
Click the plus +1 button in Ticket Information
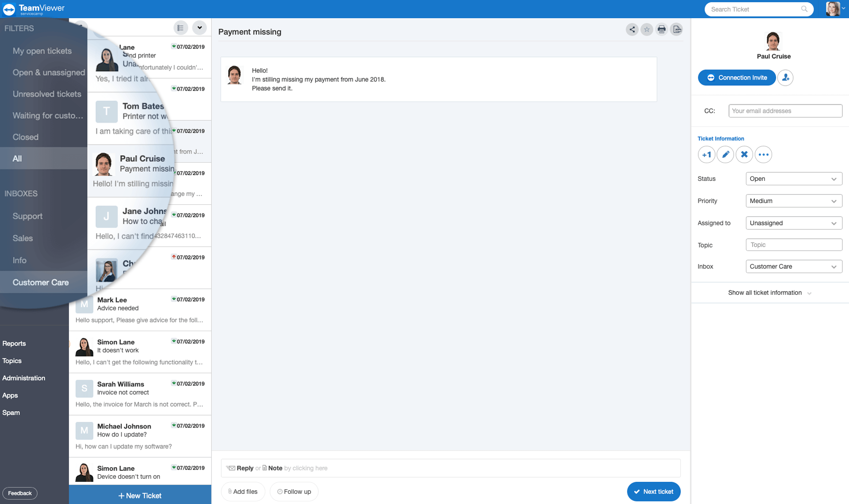[x=707, y=154]
